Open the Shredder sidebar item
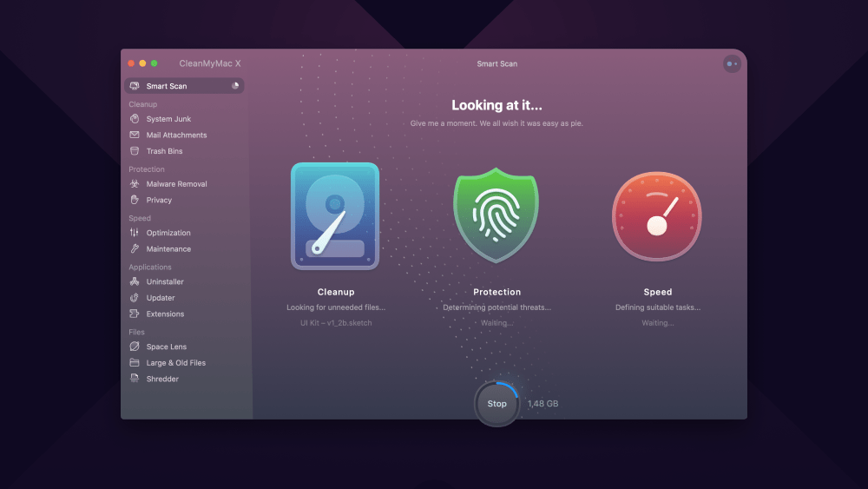 point(161,379)
